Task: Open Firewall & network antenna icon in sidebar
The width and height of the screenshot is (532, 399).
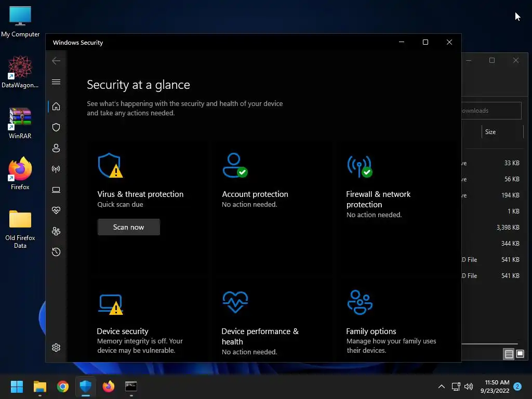Action: (x=56, y=169)
